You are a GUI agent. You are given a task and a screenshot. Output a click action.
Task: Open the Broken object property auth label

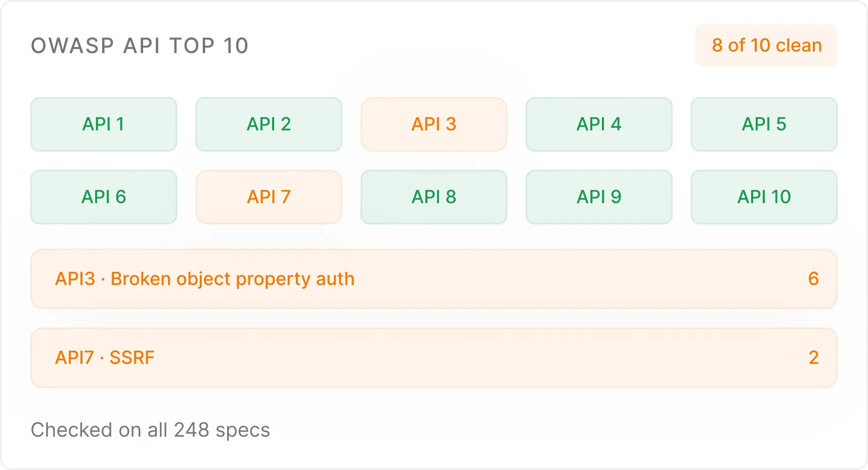[233, 279]
